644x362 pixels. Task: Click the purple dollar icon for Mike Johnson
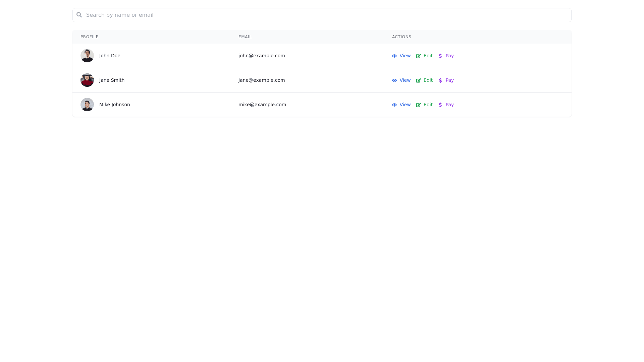click(x=440, y=105)
